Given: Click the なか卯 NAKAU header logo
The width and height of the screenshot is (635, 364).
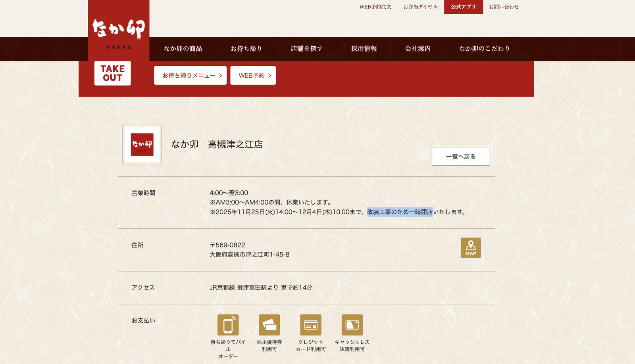Looking at the screenshot, I should pos(119,31).
